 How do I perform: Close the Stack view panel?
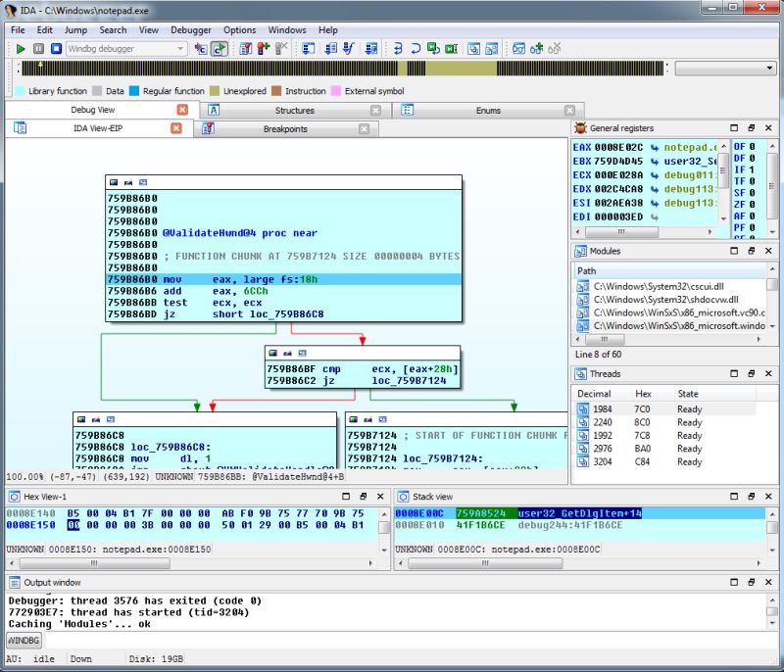coord(768,496)
